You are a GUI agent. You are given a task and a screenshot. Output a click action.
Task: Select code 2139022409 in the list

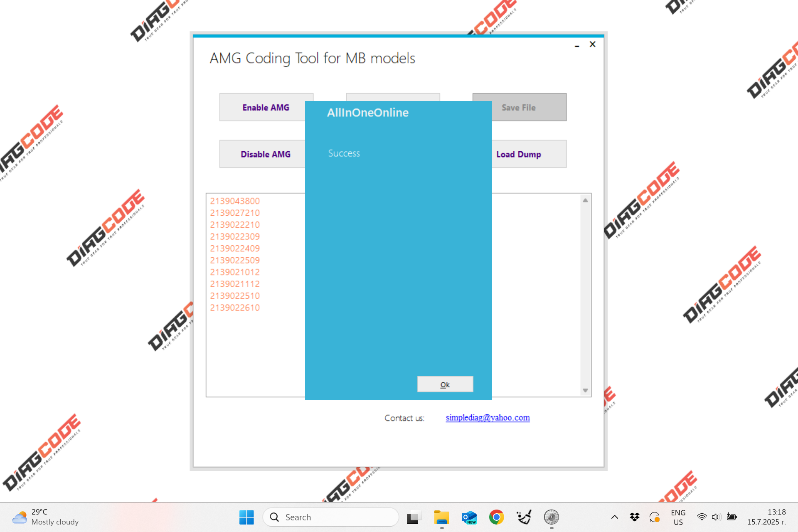[x=235, y=249]
